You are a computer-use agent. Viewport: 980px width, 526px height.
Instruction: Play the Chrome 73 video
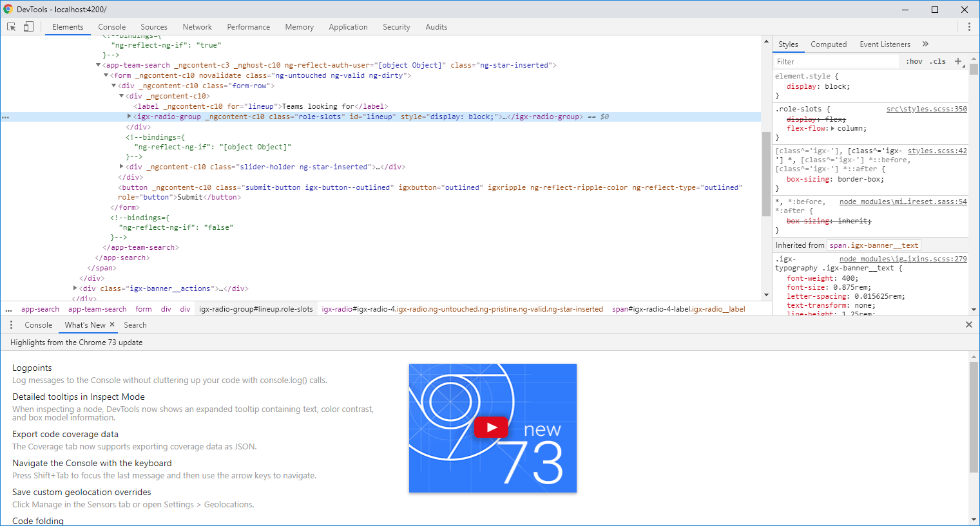coord(492,427)
